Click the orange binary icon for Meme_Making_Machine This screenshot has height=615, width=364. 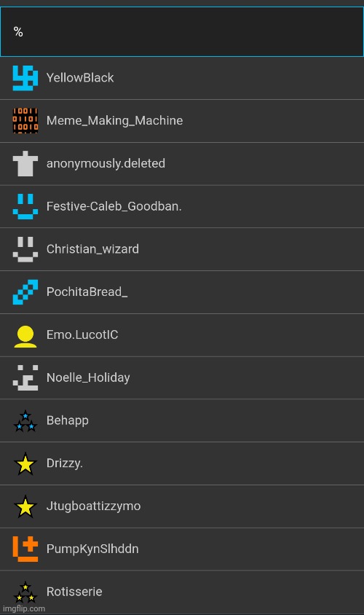coord(25,120)
